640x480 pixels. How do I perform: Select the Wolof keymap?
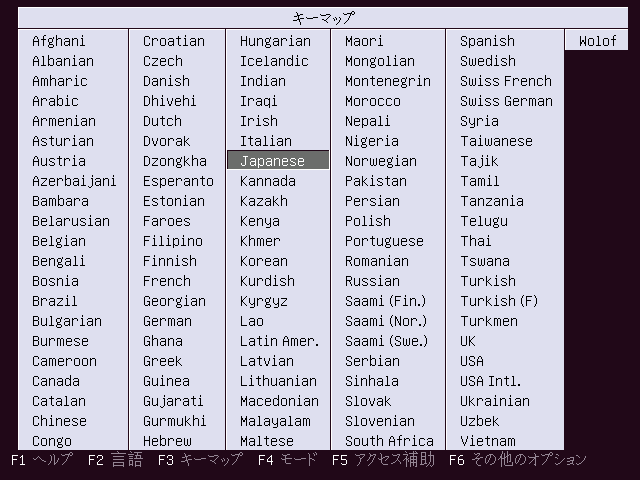point(598,41)
